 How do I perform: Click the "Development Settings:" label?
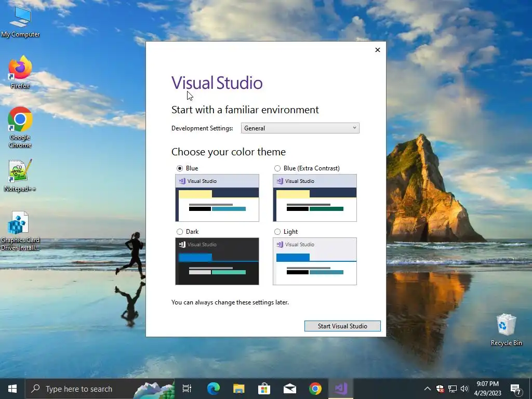(x=202, y=128)
